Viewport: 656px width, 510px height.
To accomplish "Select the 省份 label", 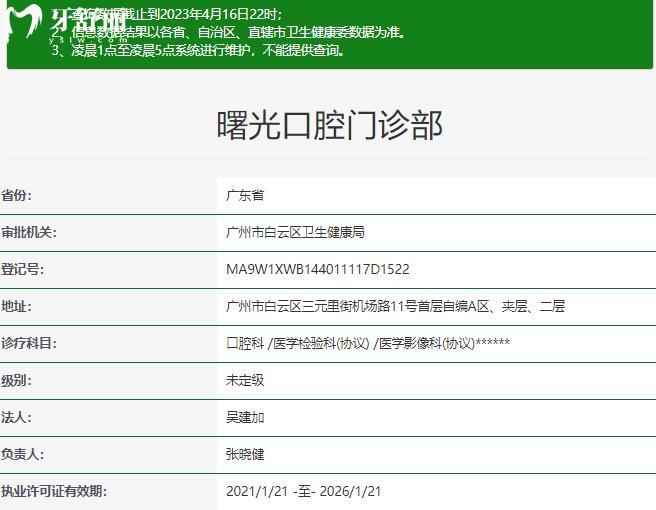I will tap(16, 195).
